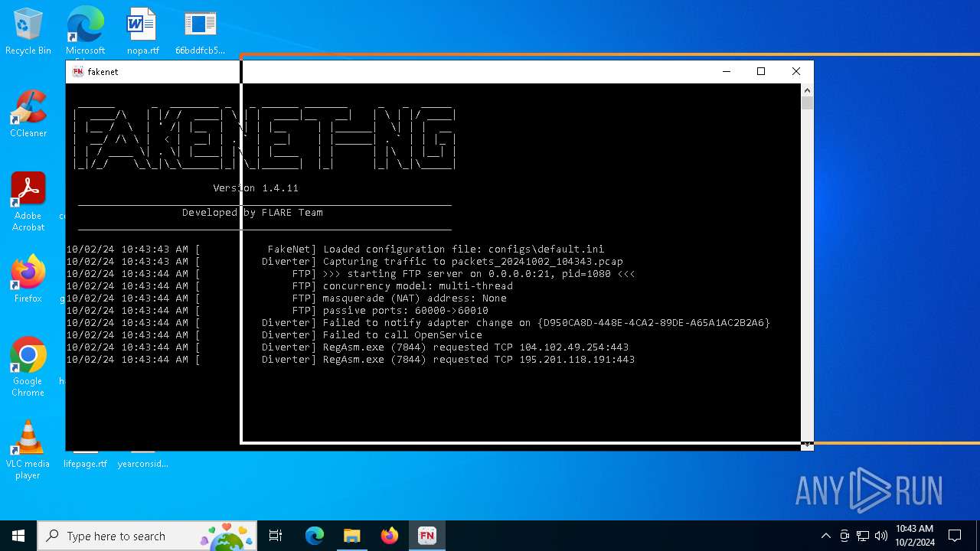Open the notification center

955,536
